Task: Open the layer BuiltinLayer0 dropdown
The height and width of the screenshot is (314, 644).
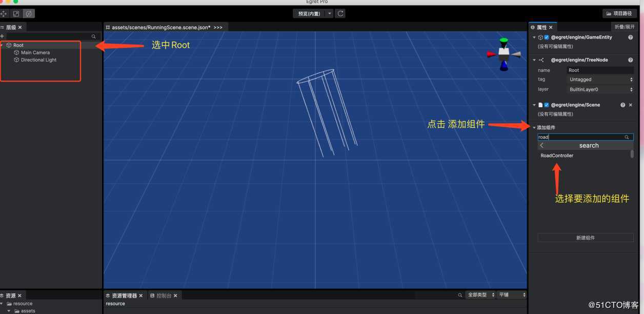Action: point(600,89)
